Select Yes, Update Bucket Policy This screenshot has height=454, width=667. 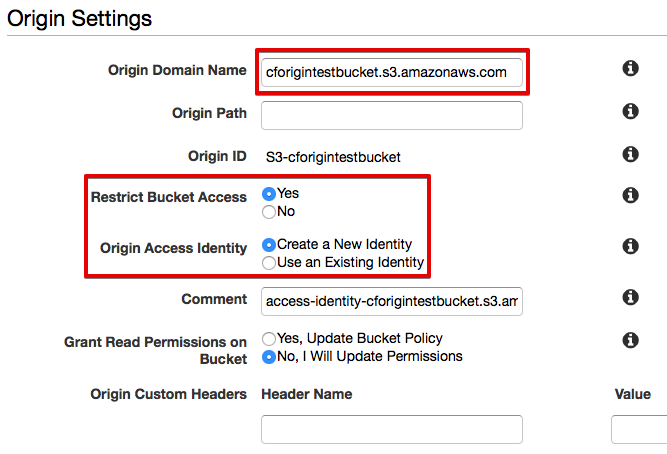[269, 339]
